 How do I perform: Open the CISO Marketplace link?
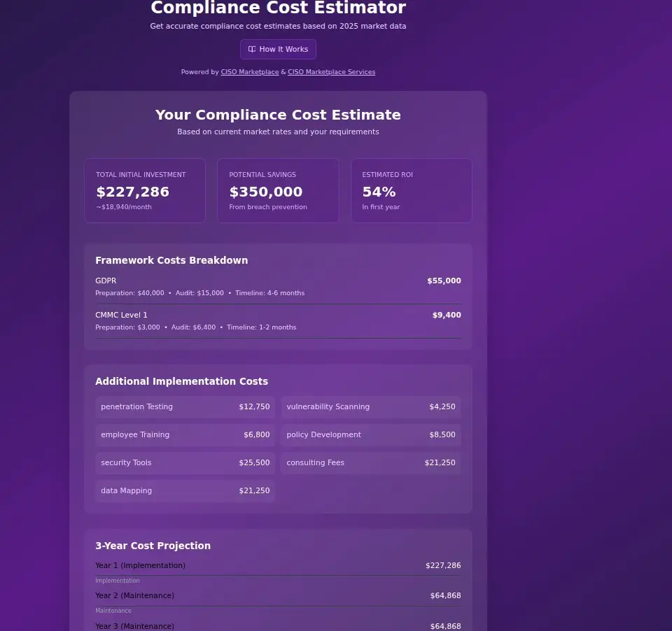(250, 72)
